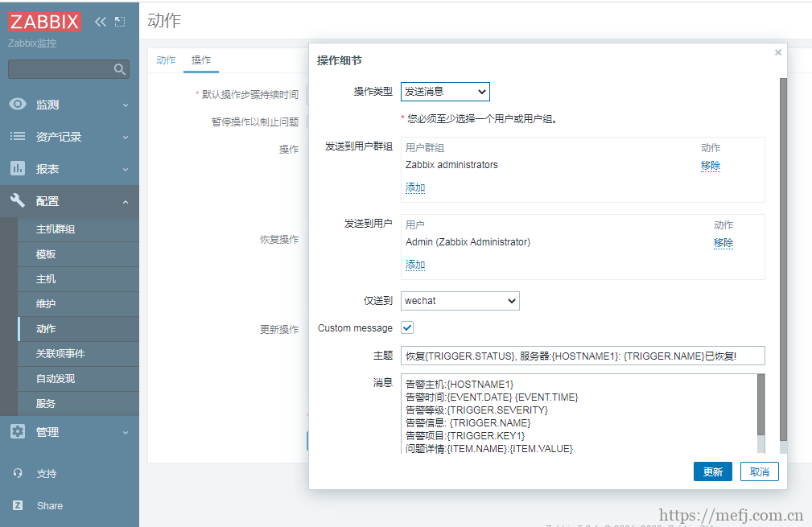The width and height of the screenshot is (812, 527).
Task: Click the 配置 (Configuration) wrench icon
Action: (x=18, y=201)
